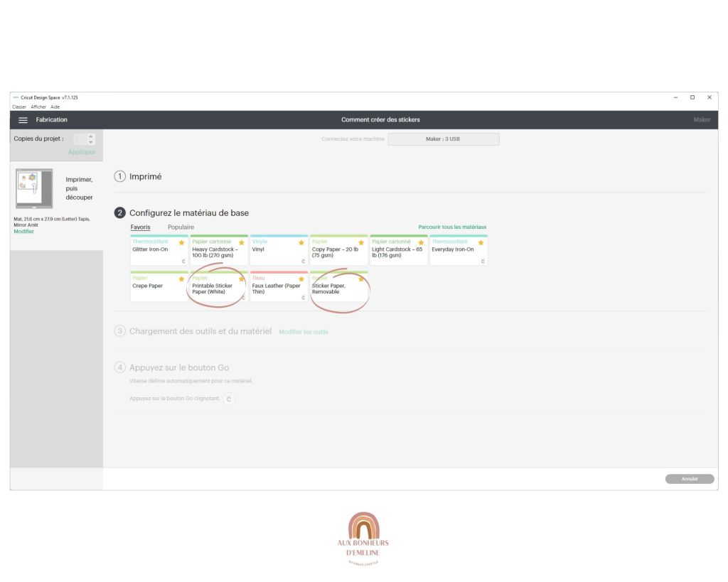The width and height of the screenshot is (728, 582).
Task: Toggle the favorite star on Vinyl
Action: point(301,243)
